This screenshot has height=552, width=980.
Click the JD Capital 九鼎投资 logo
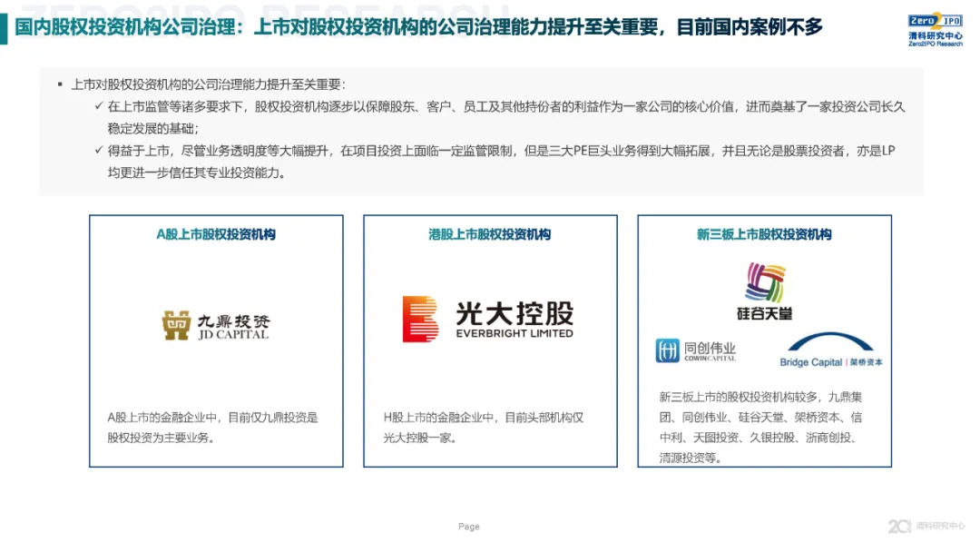coord(216,325)
